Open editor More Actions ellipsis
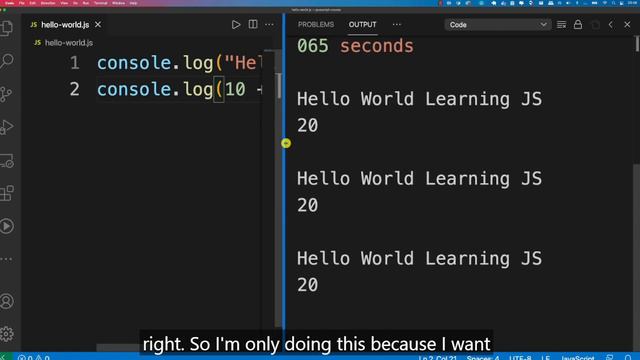The image size is (640, 360). coord(269,24)
